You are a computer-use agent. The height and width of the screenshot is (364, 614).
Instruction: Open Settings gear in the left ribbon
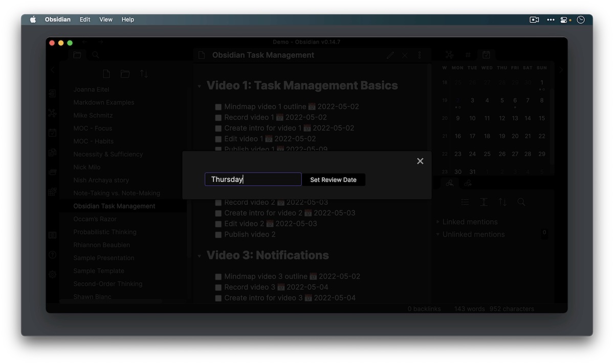[52, 274]
